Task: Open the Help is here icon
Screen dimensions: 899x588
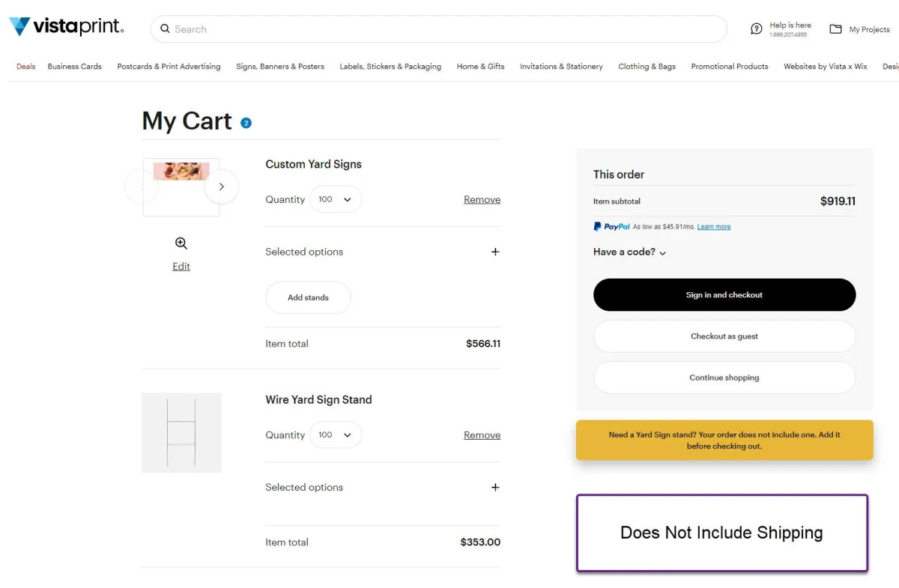Action: coord(757,29)
